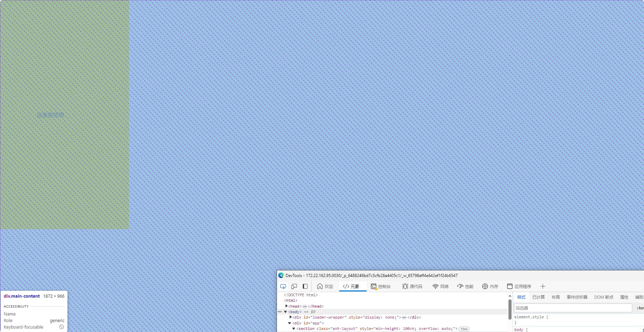Activate the inspect element picker icon
The height and width of the screenshot is (332, 644).
tap(283, 286)
